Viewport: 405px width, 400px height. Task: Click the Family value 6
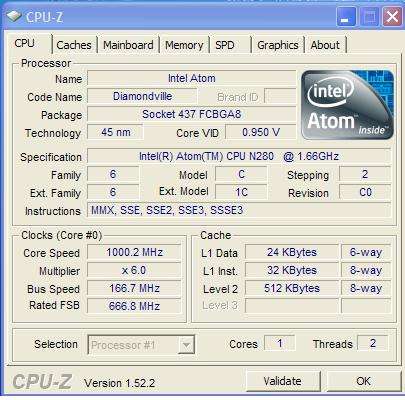point(113,174)
